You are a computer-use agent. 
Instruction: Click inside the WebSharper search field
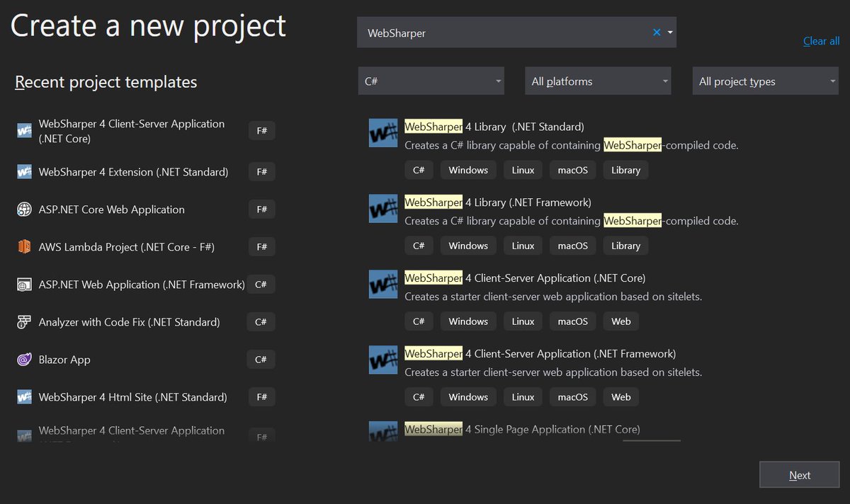pos(496,32)
